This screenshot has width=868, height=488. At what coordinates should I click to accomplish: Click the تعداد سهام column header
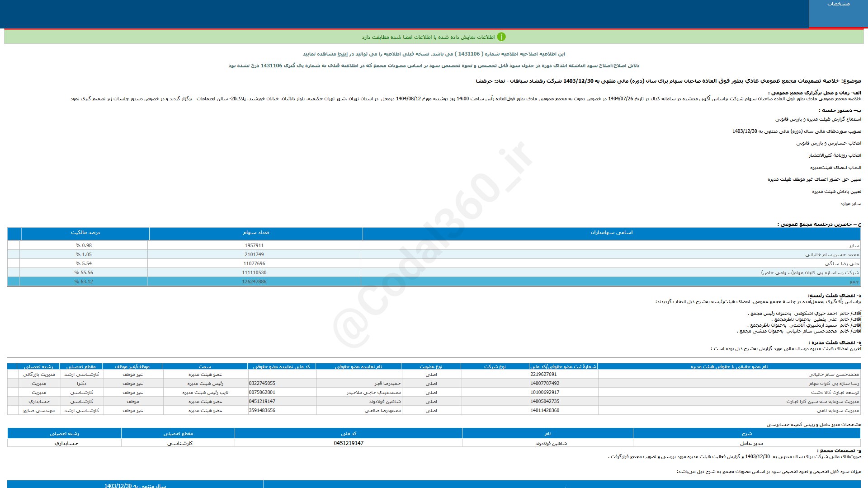pos(255,233)
